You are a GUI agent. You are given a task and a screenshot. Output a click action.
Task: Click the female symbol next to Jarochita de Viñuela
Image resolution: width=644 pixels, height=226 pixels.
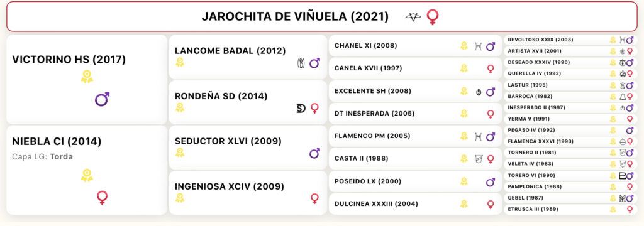tap(432, 17)
